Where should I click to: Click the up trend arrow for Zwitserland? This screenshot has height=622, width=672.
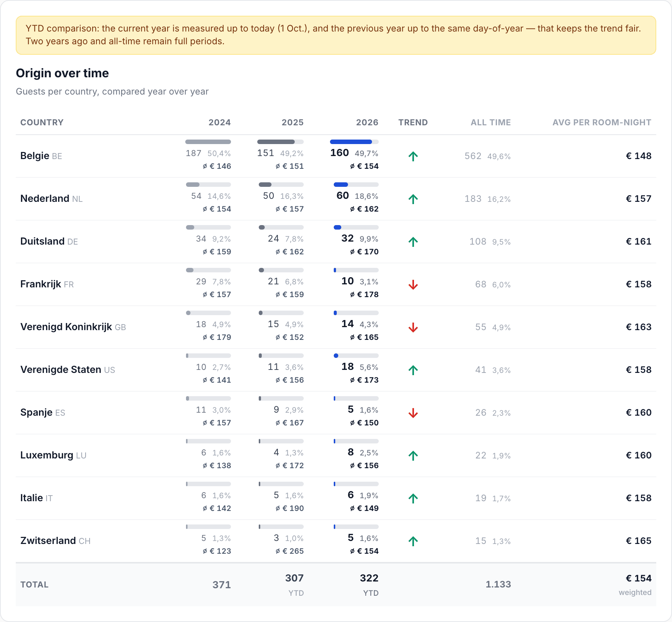pos(413,541)
